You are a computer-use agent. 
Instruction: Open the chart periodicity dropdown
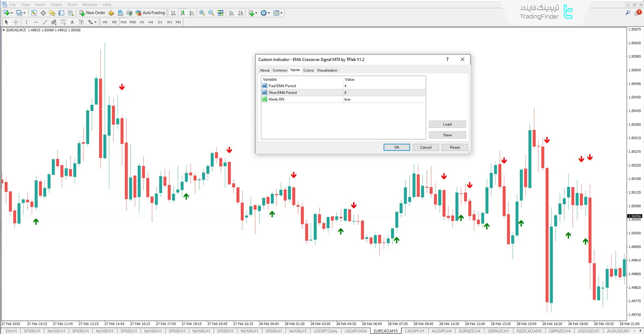click(x=268, y=13)
